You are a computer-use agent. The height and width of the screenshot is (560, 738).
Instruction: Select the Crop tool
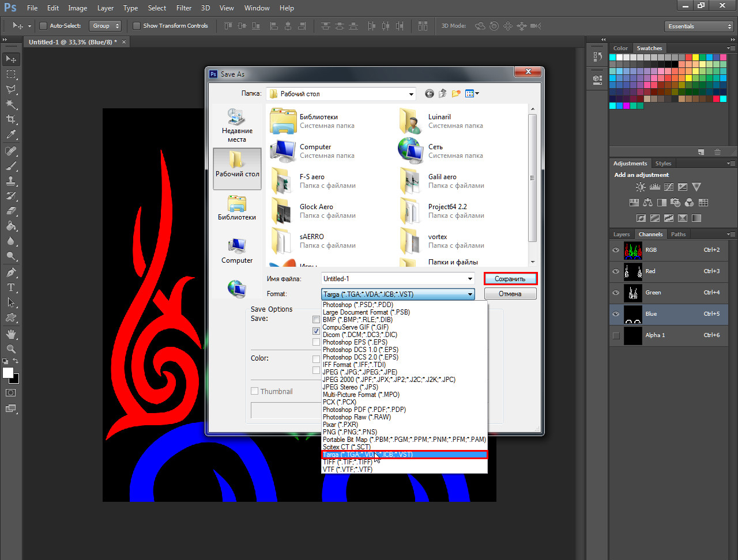point(11,119)
